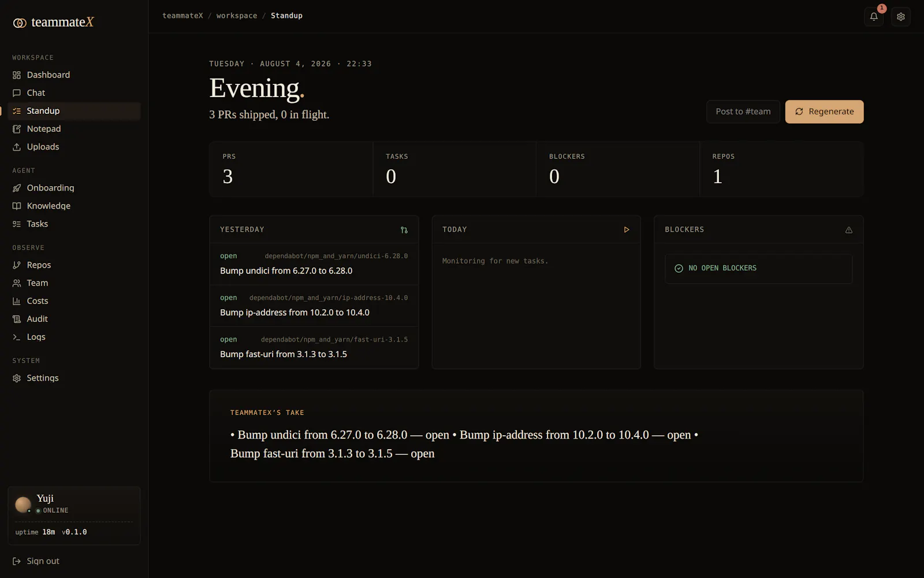Image resolution: width=924 pixels, height=578 pixels.
Task: Open the Dashboard page
Action: (x=74, y=75)
